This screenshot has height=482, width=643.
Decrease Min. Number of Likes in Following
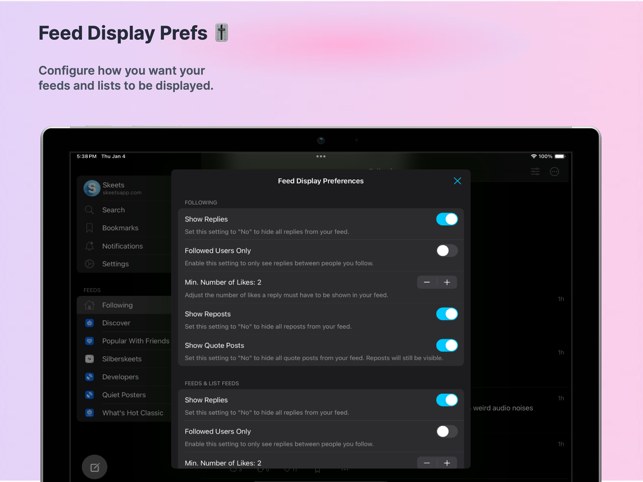click(427, 282)
